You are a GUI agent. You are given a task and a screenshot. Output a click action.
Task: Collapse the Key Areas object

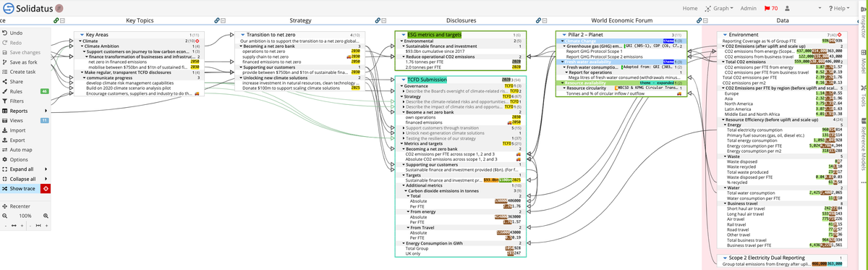click(x=81, y=35)
